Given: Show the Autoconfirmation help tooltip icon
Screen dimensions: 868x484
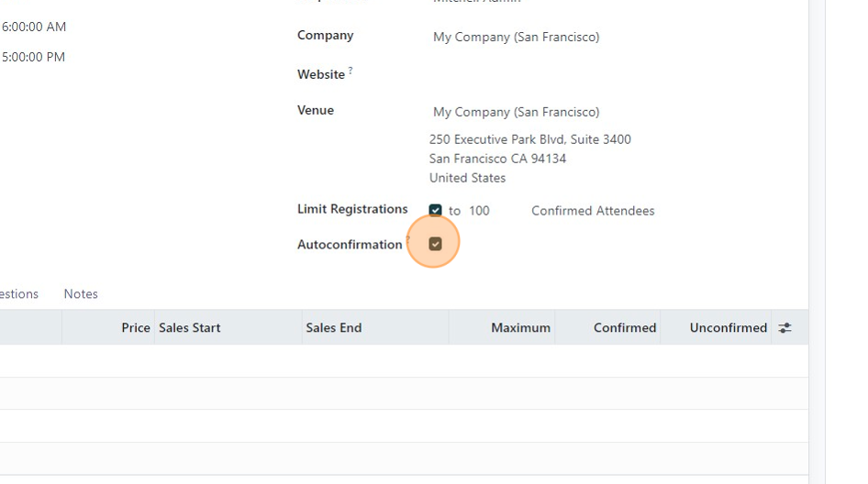Looking at the screenshot, I should (x=408, y=240).
